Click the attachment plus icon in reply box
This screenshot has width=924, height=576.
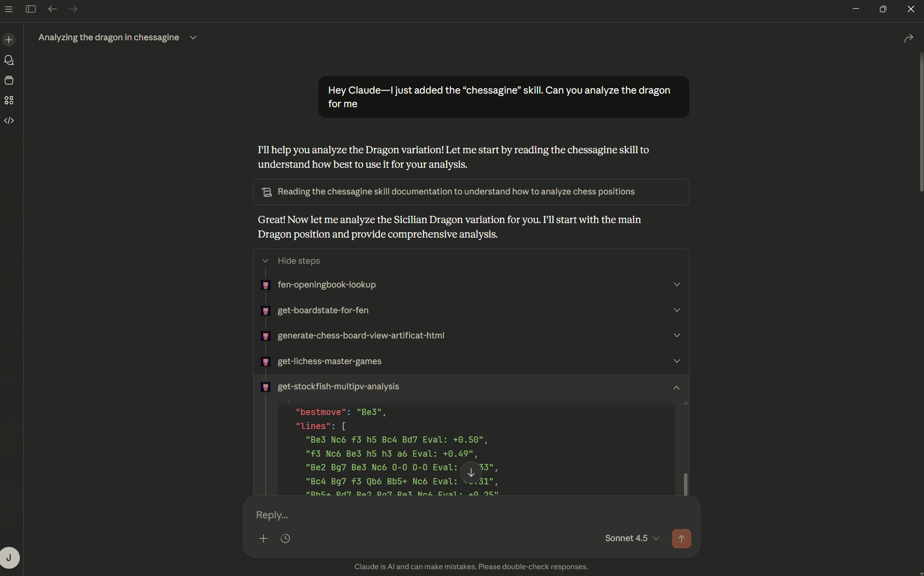[263, 538]
